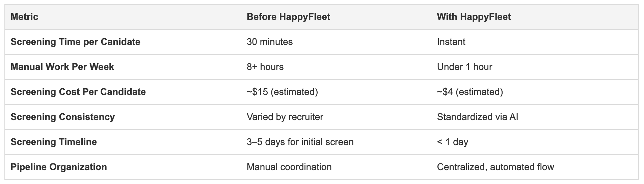
Task: Click the ~$4 (estimated) cell
Action: coord(470,92)
